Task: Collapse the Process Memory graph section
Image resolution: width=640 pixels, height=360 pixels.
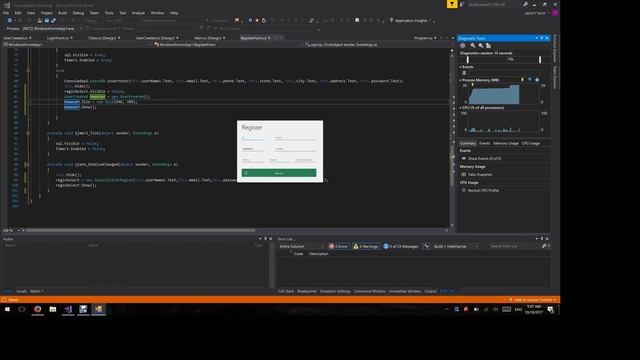Action: pyautogui.click(x=460, y=80)
